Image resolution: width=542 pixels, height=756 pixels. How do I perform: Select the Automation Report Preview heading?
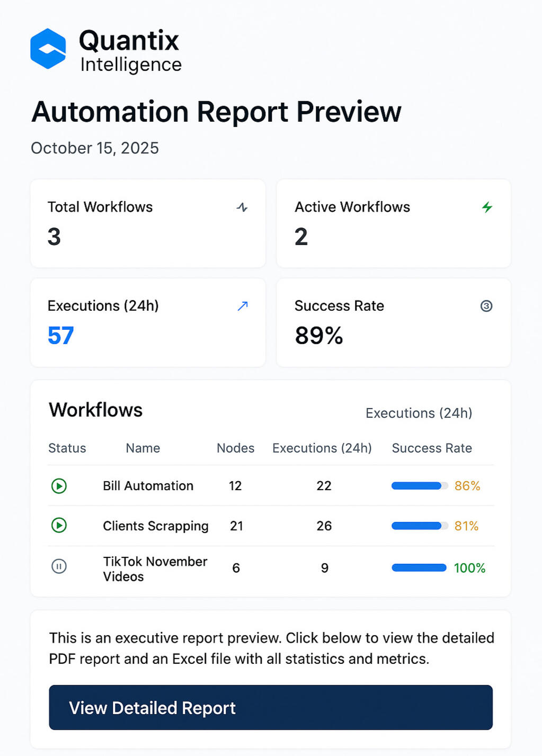[x=216, y=112]
